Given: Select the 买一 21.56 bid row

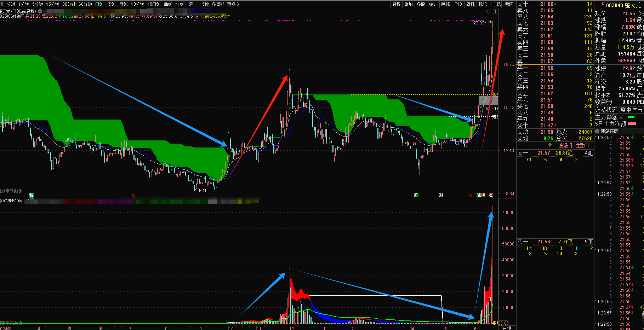Looking at the screenshot, I should click(555, 68).
